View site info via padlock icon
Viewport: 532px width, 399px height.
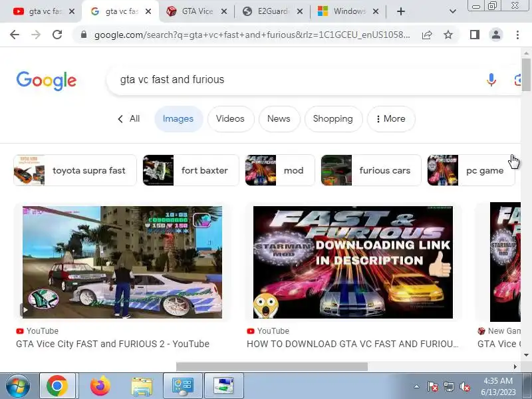84,35
